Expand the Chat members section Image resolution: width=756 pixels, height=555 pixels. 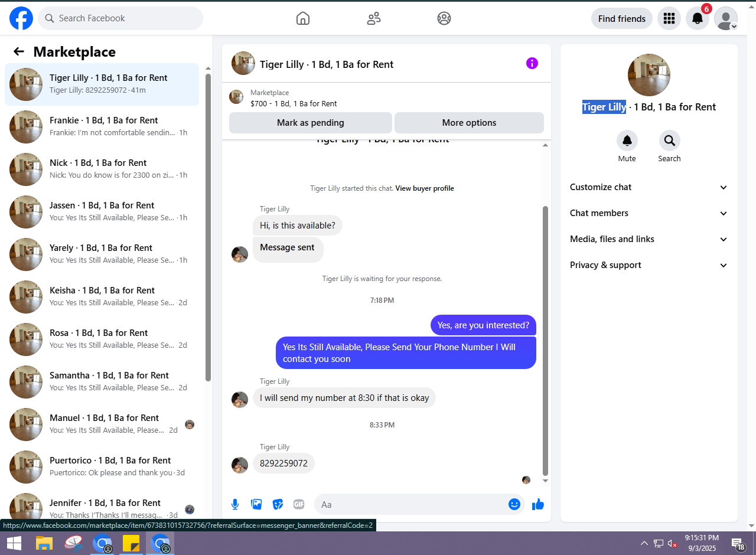(649, 213)
